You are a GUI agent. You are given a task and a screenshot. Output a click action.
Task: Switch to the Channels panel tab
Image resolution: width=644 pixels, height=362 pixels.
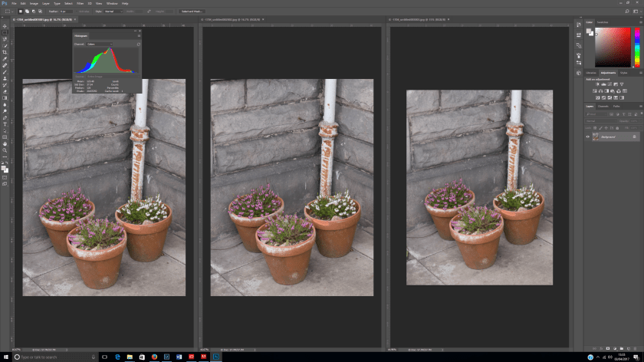click(603, 106)
